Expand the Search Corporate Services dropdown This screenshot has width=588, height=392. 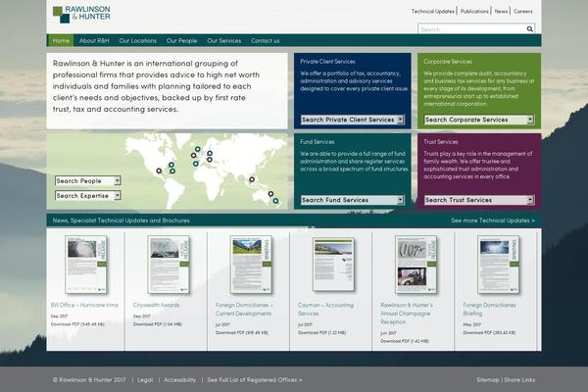[479, 120]
